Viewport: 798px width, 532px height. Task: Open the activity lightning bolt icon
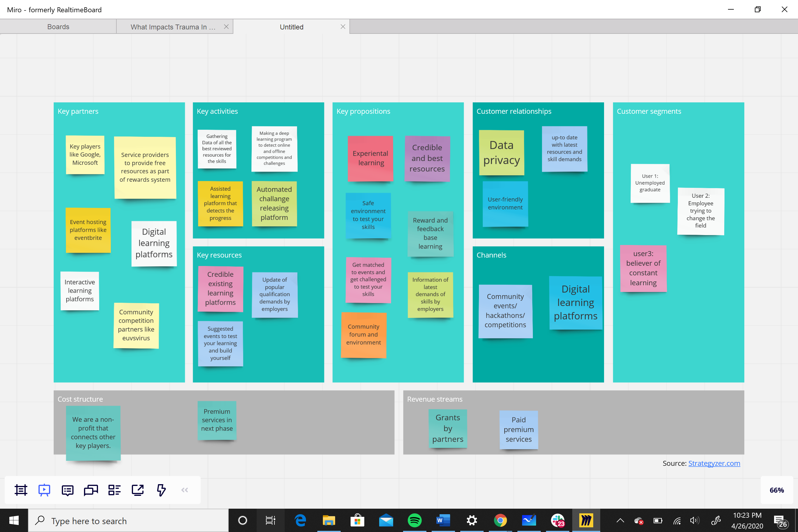point(161,490)
